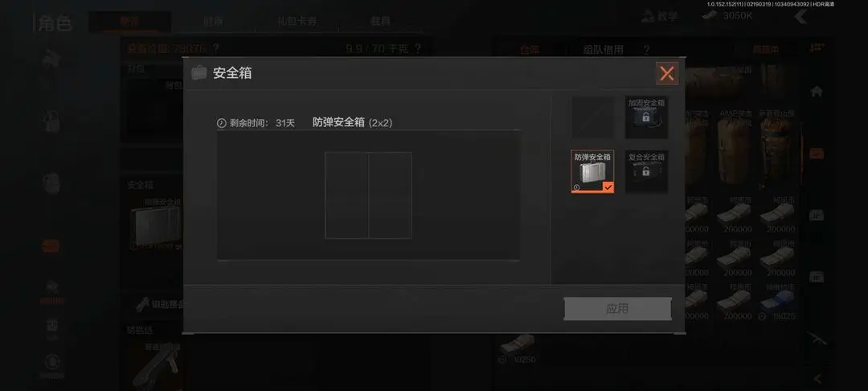
Task: Choose the locked 加固安全箱 case
Action: point(646,117)
